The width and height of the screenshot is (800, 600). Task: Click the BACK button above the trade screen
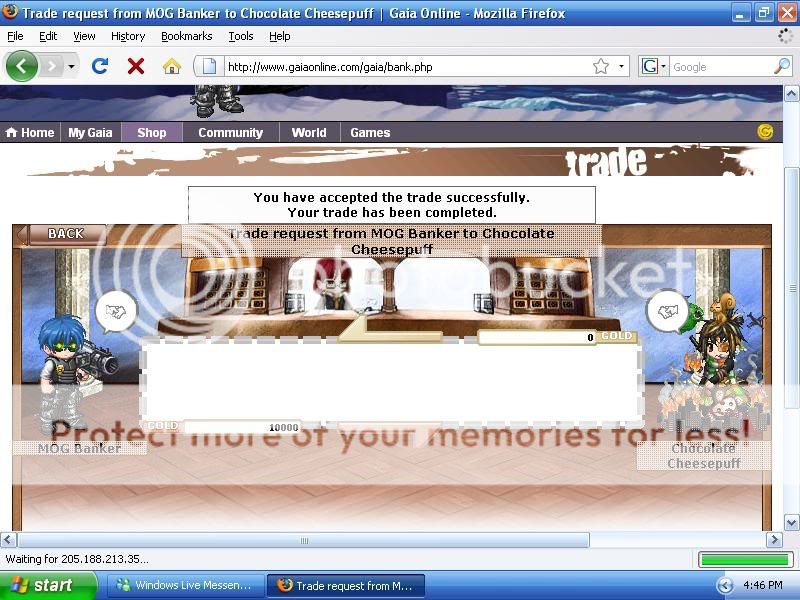click(x=64, y=232)
